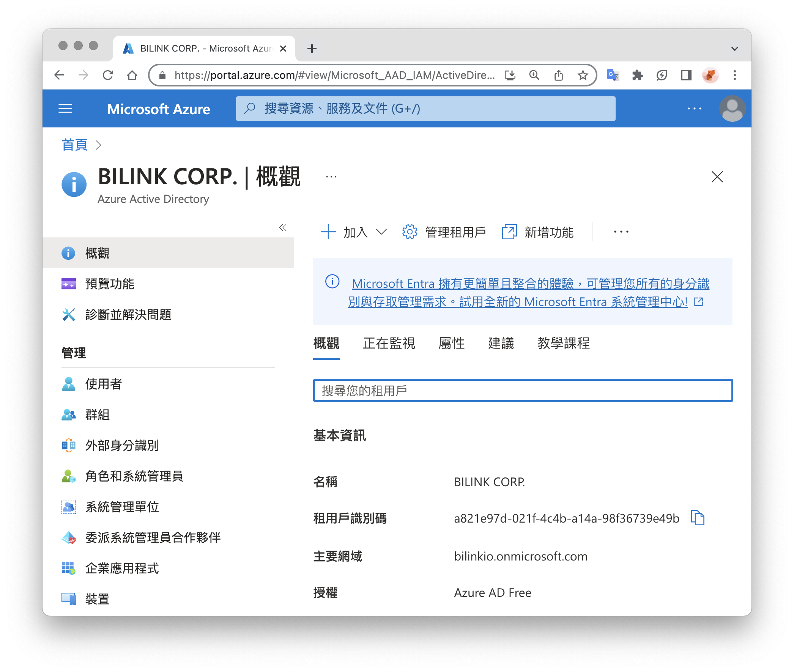Collapse the left sidebar using the double chevron

click(x=282, y=228)
